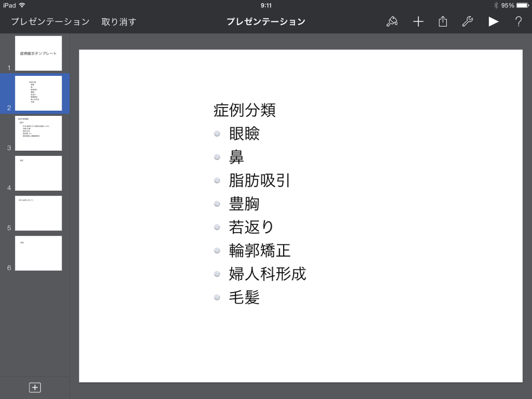Screen dimensions: 532x399
Task: Select slide 3 thumbnail in navigator
Action: point(38,134)
